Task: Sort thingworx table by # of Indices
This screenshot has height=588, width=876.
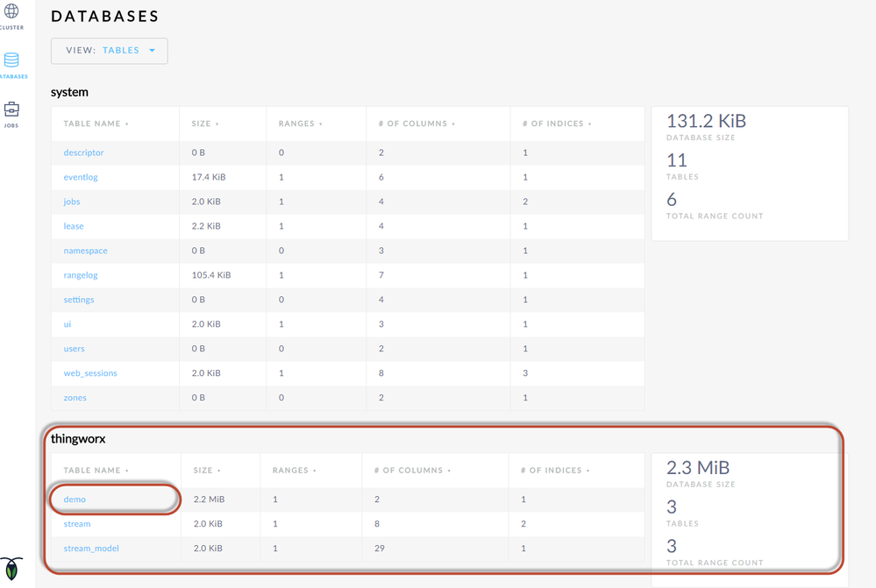Action: (x=555, y=471)
